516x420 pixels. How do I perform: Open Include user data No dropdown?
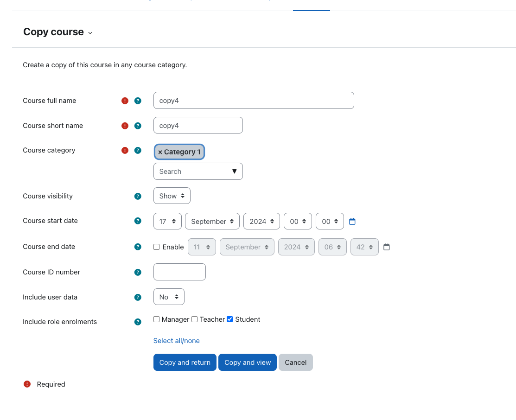click(169, 297)
